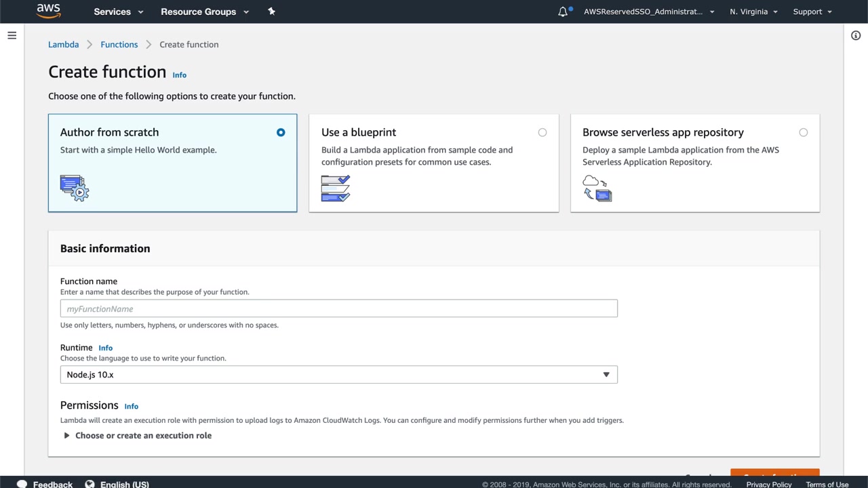Open the Resource Groups menu
Screen dimensions: 868x488
click(204, 12)
